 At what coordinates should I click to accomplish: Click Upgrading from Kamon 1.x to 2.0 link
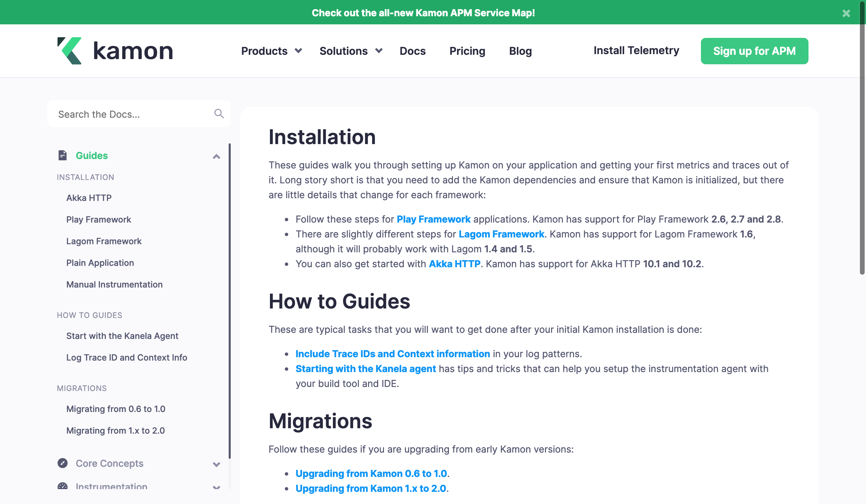[x=371, y=488]
